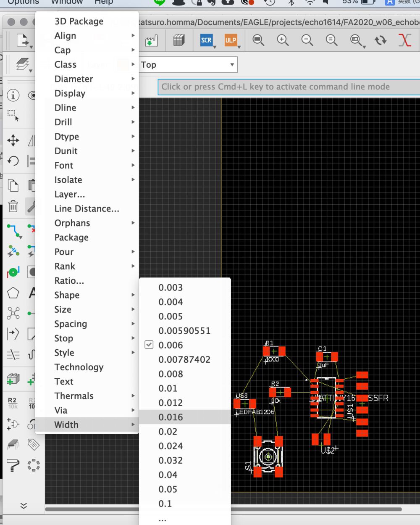The height and width of the screenshot is (525, 420).
Task: Select width 0.01
Action: click(x=185, y=388)
